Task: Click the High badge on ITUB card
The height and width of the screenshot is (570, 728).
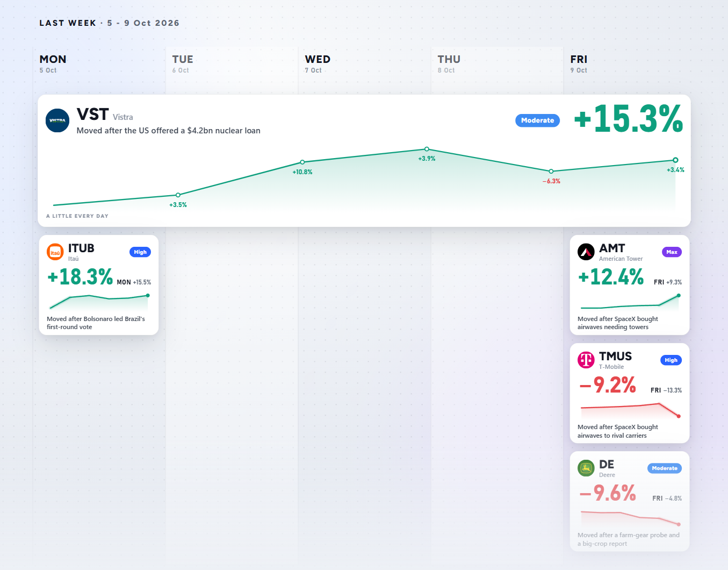Action: click(x=140, y=252)
